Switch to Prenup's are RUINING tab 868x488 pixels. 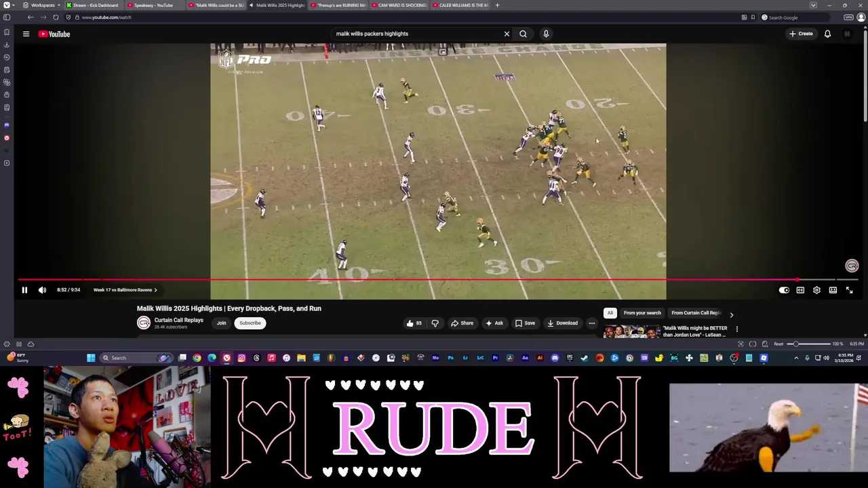pyautogui.click(x=339, y=5)
